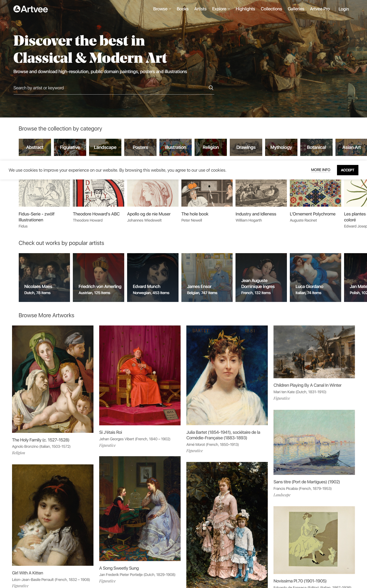367x588 pixels.
Task: Select the Abstract category tile
Action: pyautogui.click(x=35, y=147)
